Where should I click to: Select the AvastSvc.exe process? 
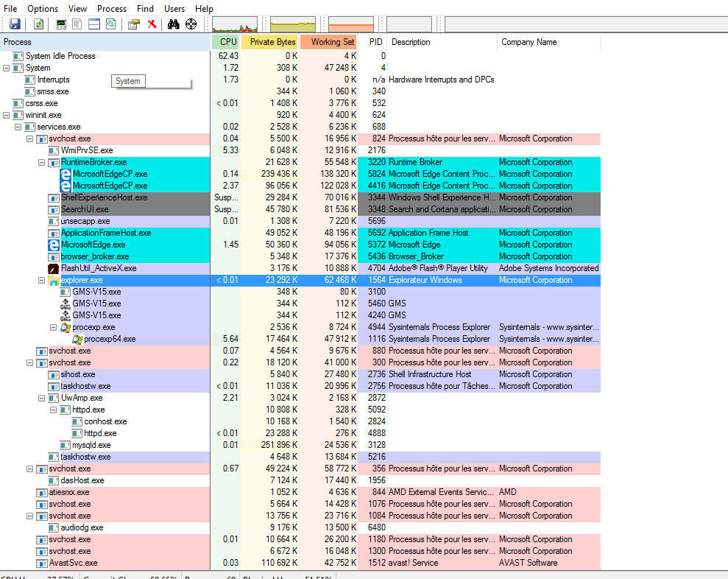click(300, 564)
